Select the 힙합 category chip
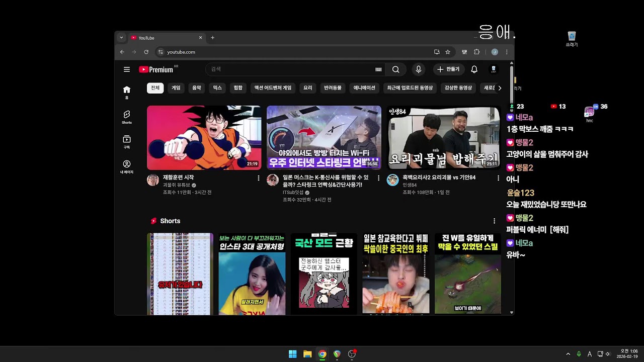Screen dimensions: 644x362 click(238, 88)
